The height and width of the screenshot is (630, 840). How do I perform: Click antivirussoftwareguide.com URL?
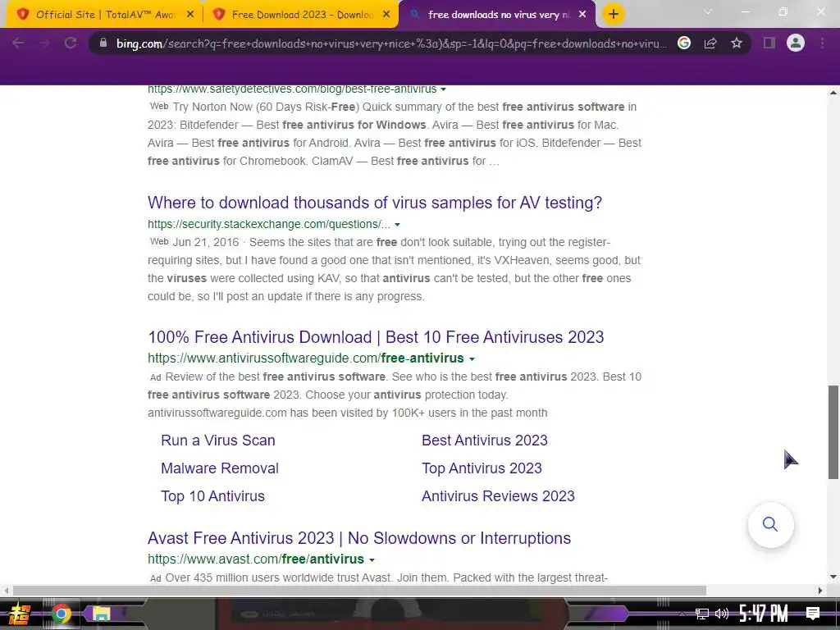306,358
